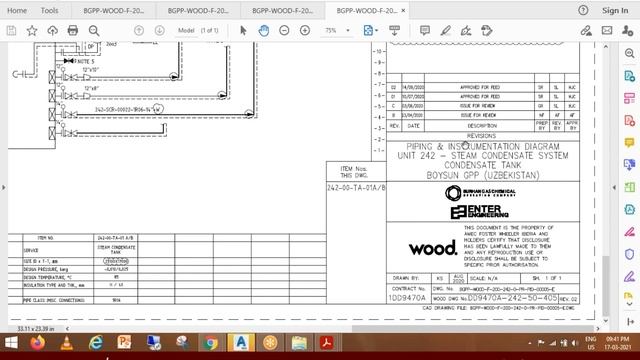Click the ENG US language indicator

coord(591,343)
